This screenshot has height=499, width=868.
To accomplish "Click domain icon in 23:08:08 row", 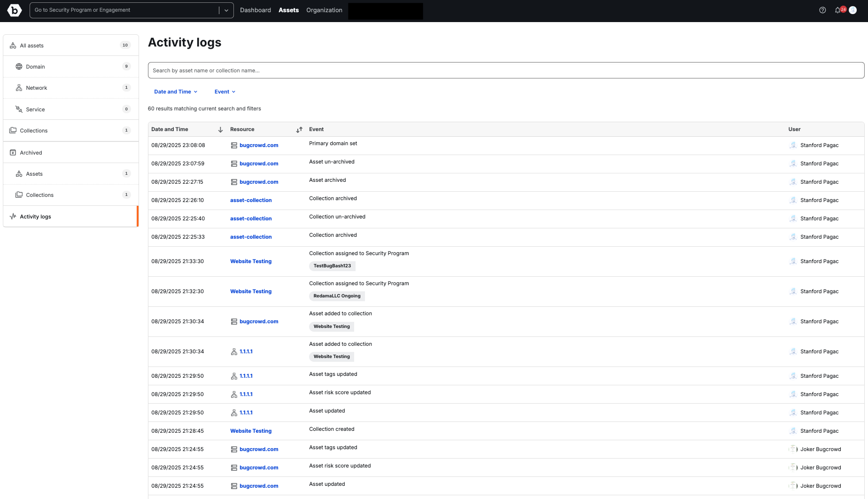I will point(234,146).
